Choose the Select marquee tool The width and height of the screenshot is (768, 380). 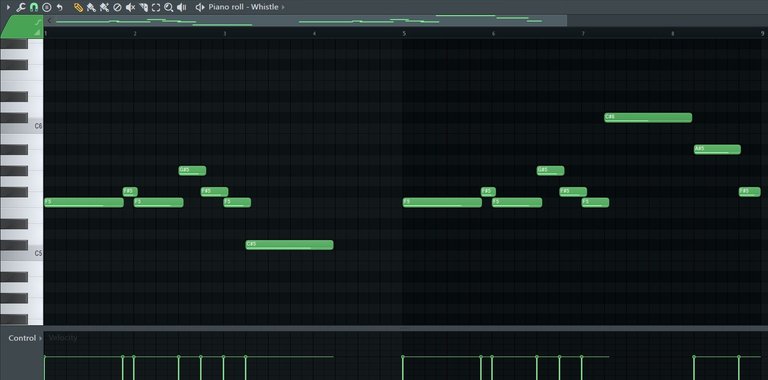coord(156,7)
